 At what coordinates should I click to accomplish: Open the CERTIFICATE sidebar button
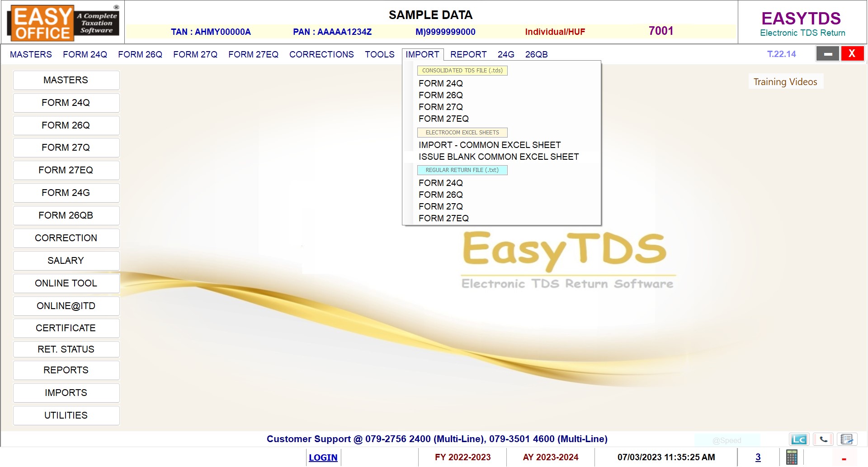(x=66, y=328)
